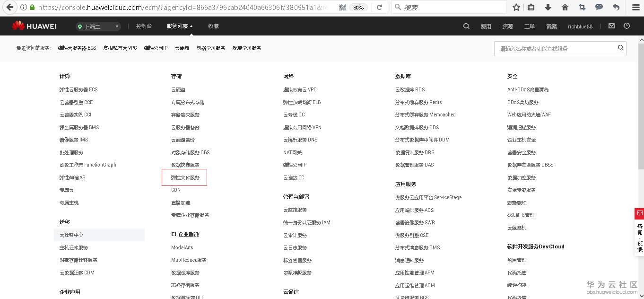This screenshot has width=644, height=299.
Task: Expand the 上海二 region selector
Action: [x=98, y=26]
